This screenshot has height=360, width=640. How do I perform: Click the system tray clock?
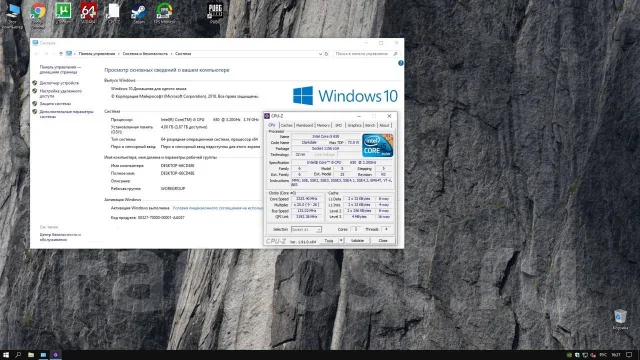(x=616, y=355)
